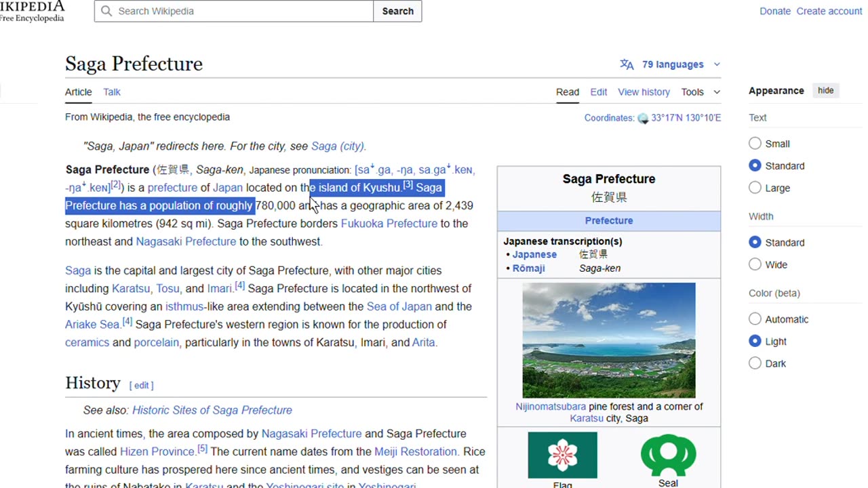Image resolution: width=868 pixels, height=488 pixels.
Task: Select Large text size
Action: [x=755, y=188]
